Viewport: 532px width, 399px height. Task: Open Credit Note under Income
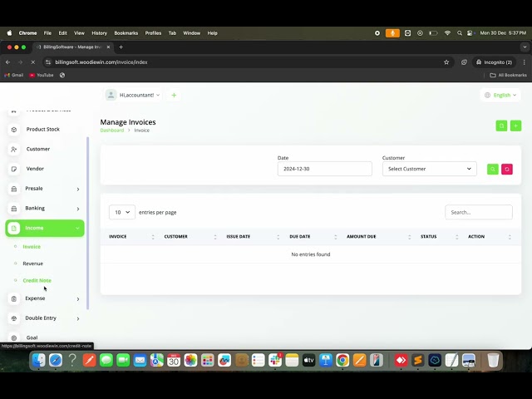click(37, 281)
